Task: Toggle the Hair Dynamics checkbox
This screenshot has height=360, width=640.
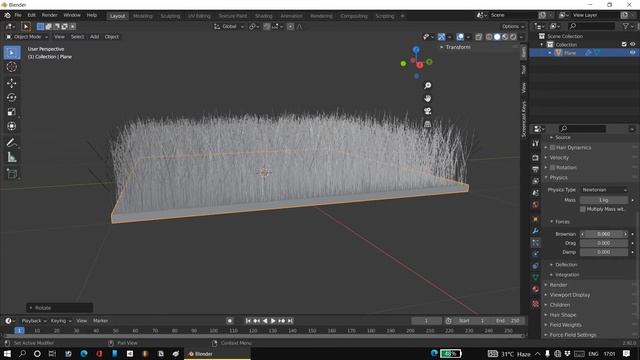Action: 552,147
